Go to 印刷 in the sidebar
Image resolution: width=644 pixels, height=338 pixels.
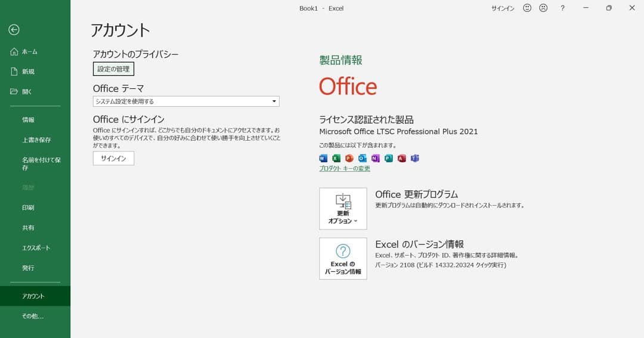click(x=28, y=207)
